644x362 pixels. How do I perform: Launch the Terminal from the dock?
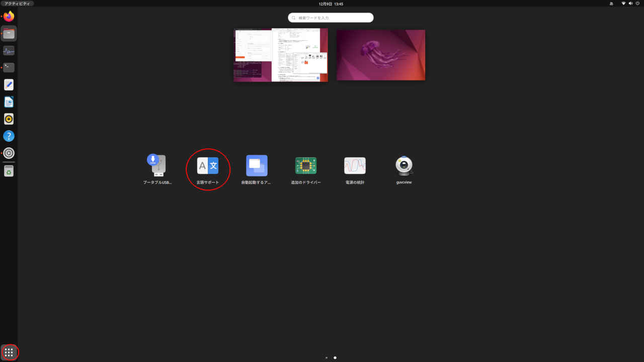pos(9,67)
